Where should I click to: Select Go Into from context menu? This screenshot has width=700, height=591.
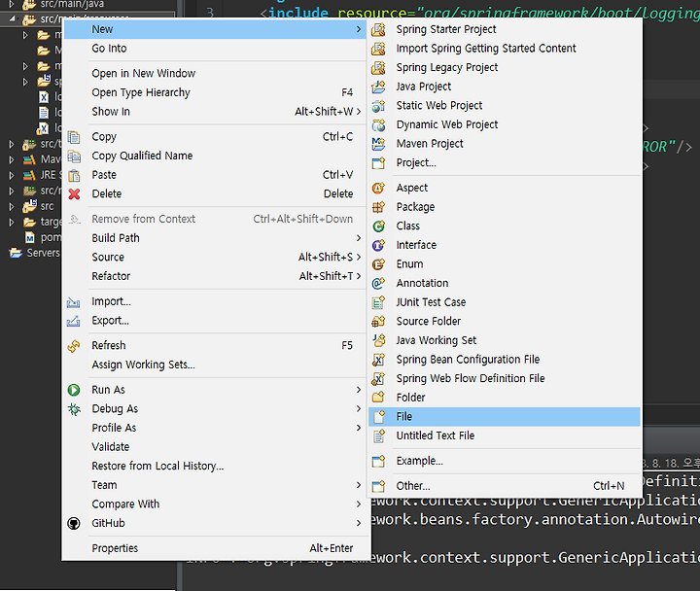pyautogui.click(x=109, y=49)
